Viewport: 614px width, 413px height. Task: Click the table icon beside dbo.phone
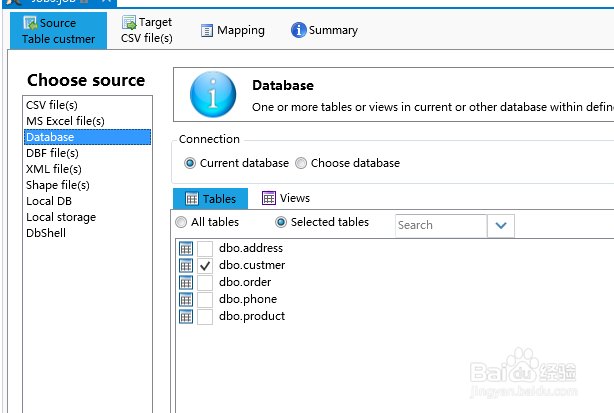[185, 300]
